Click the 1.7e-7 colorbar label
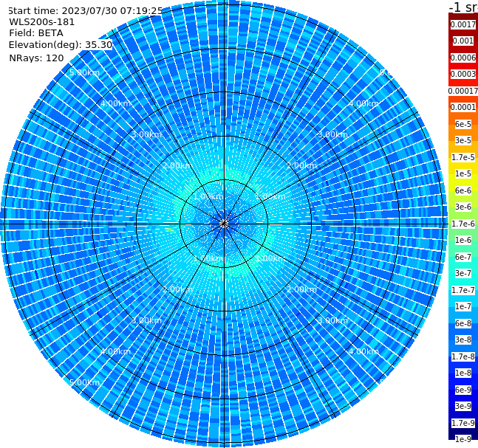The height and width of the screenshot is (448, 478). click(463, 290)
